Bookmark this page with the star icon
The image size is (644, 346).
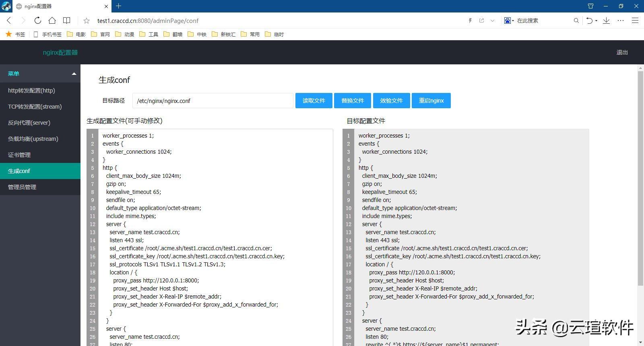click(x=87, y=21)
